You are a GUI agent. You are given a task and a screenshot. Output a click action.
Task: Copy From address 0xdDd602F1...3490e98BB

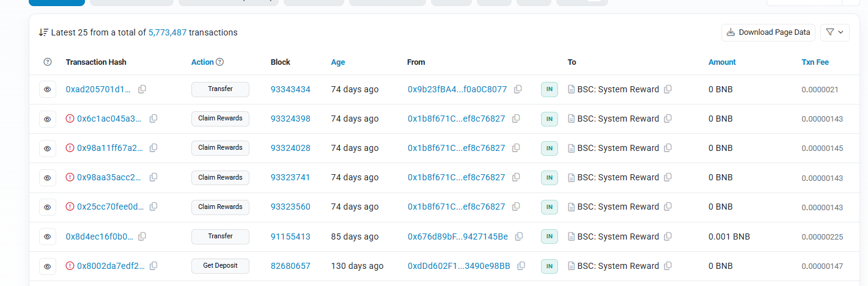(x=521, y=266)
